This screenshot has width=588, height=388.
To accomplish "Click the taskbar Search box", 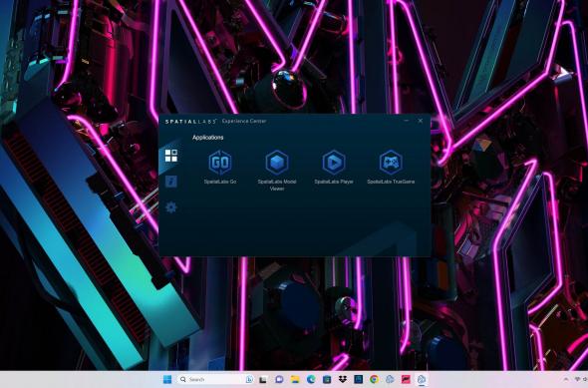I will tap(215, 379).
